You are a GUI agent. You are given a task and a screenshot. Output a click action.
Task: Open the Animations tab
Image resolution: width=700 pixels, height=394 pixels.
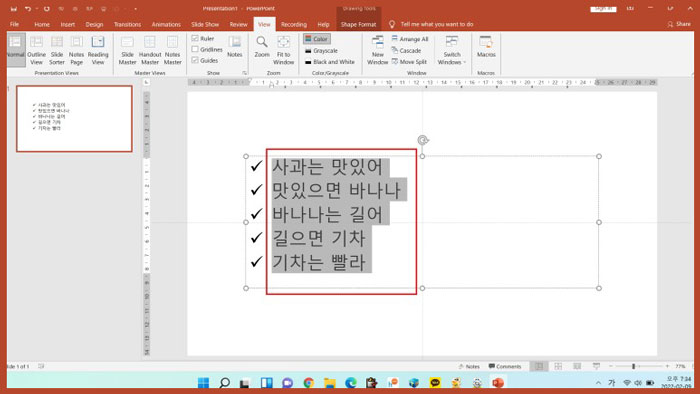click(x=166, y=25)
